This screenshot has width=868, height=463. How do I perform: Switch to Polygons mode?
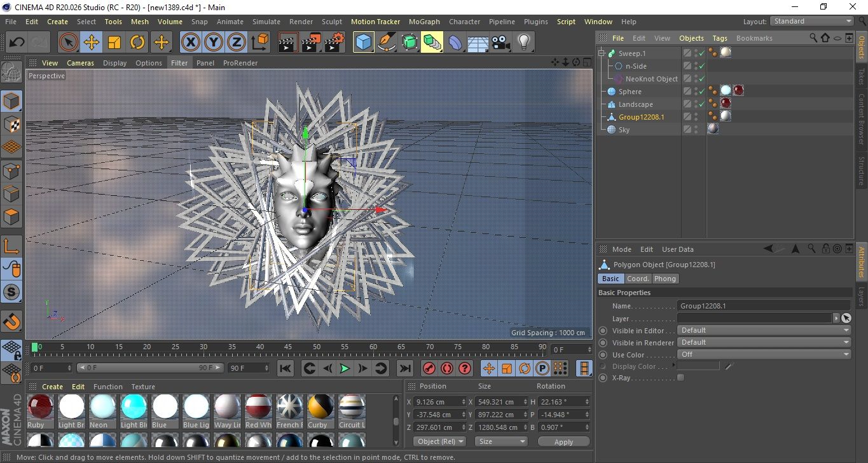(x=11, y=217)
